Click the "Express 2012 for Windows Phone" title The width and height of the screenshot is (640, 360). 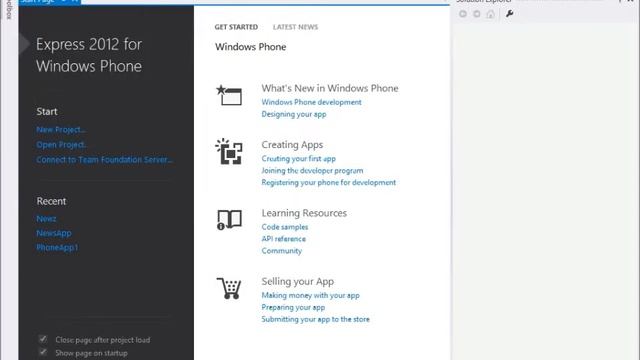[x=89, y=55]
